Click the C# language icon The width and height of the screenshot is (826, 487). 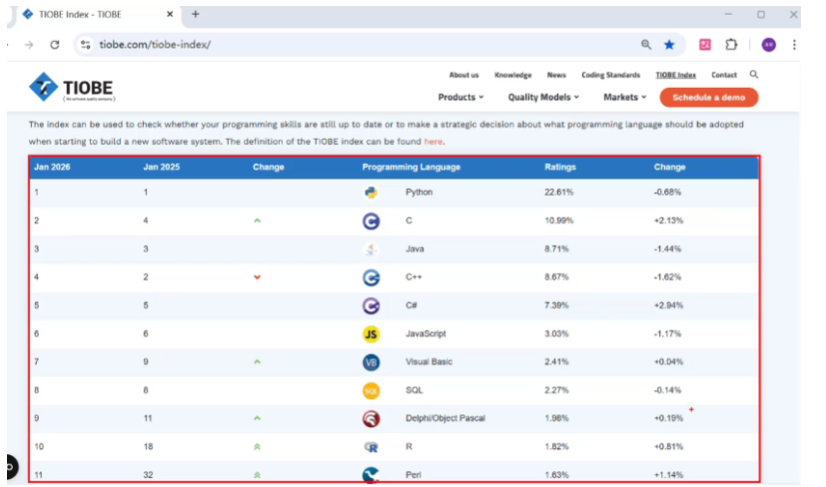pos(371,306)
